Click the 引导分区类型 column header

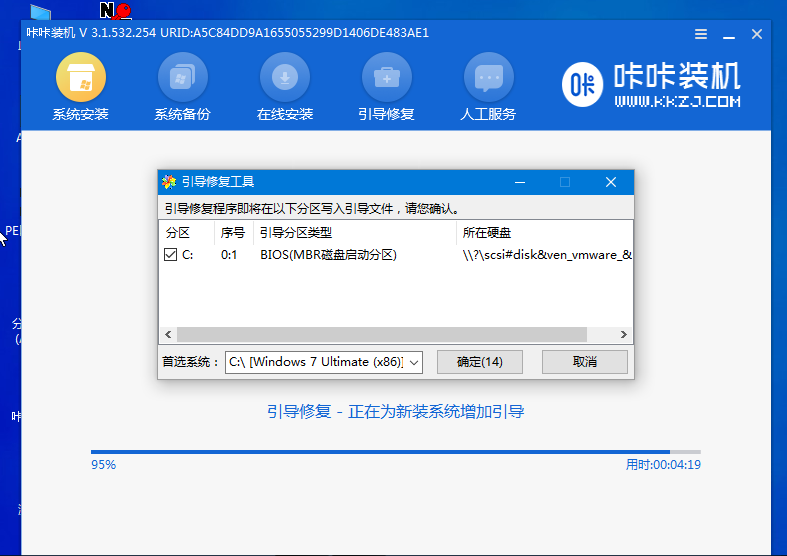click(x=355, y=233)
